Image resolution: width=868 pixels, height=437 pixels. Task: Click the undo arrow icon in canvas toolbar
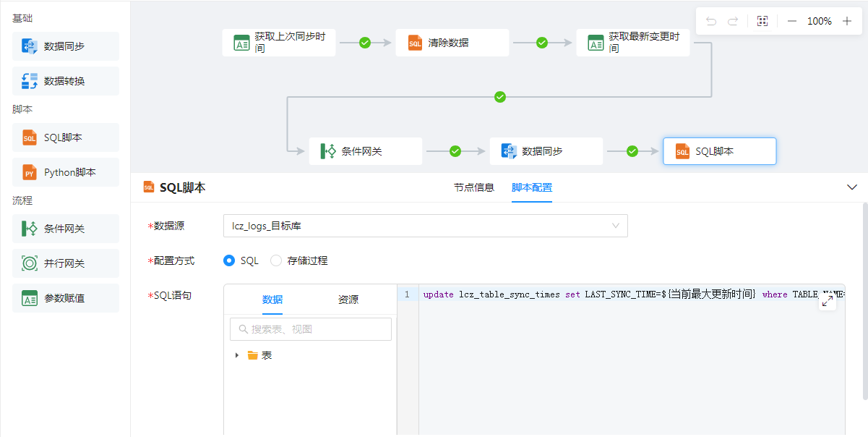coord(711,21)
